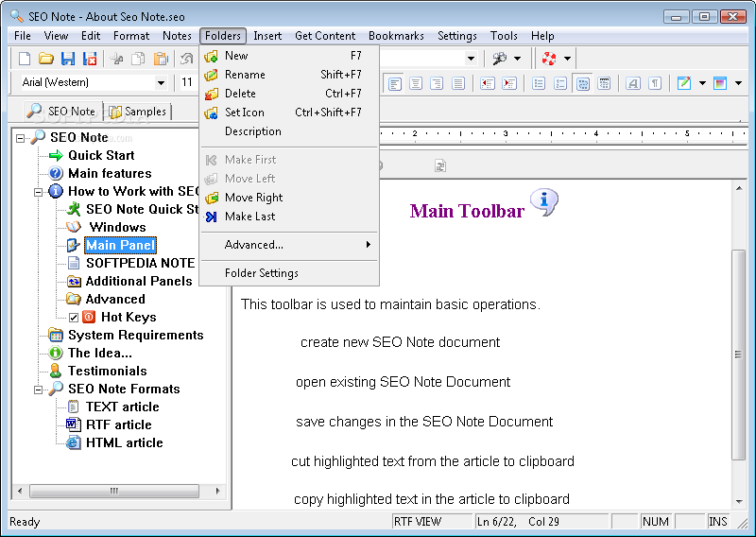This screenshot has width=756, height=537.
Task: Toggle the paragraph marks pilcrow icon
Action: pos(655,84)
